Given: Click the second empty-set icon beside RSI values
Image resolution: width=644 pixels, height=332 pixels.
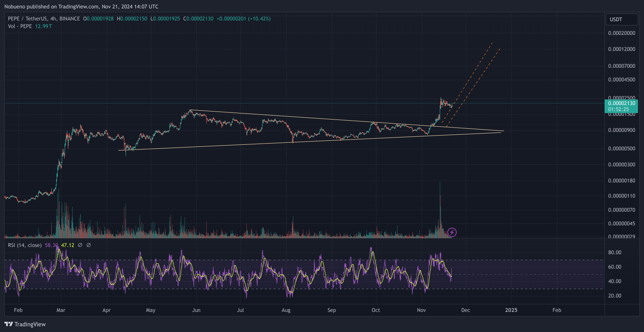Looking at the screenshot, I should tap(89, 245).
